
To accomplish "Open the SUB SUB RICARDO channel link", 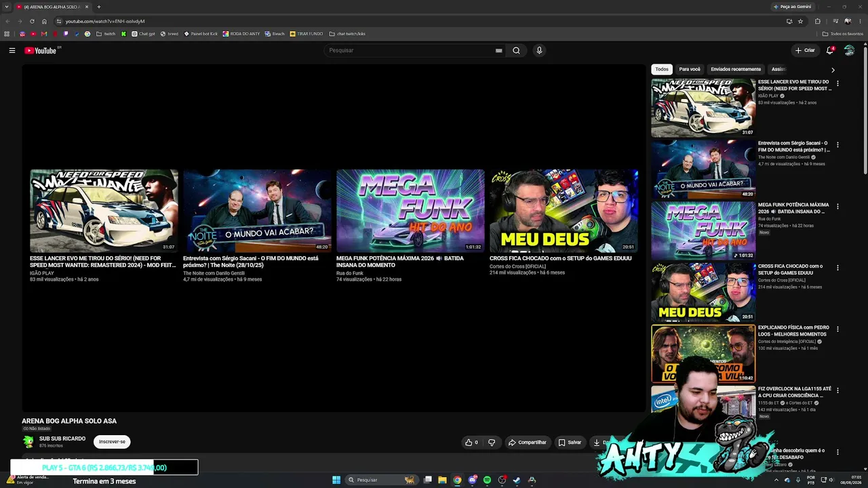I will point(62,439).
